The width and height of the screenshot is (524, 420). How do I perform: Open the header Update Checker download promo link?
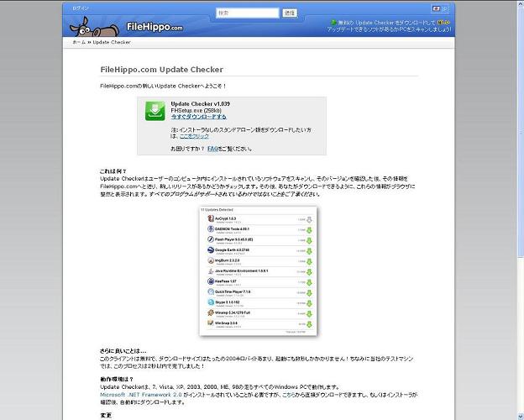point(389,26)
